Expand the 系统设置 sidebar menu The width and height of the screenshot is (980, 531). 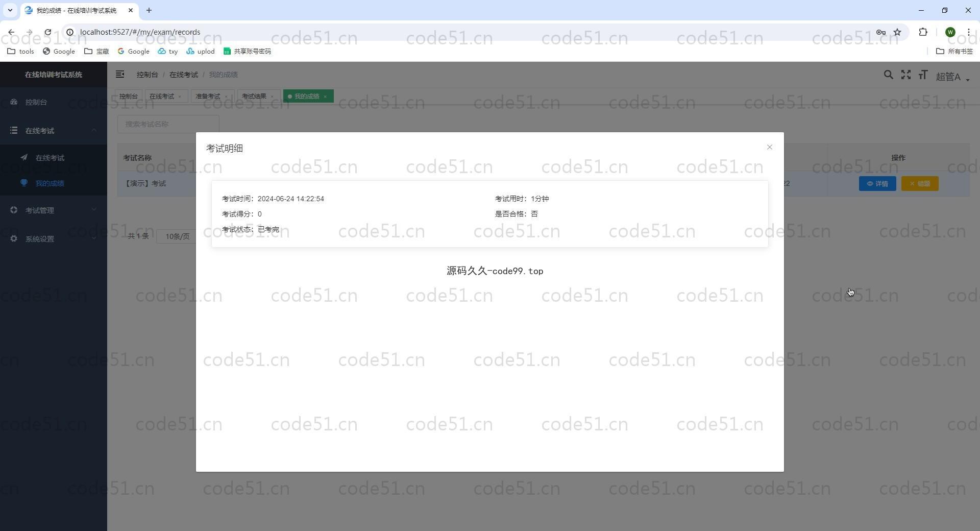click(54, 239)
